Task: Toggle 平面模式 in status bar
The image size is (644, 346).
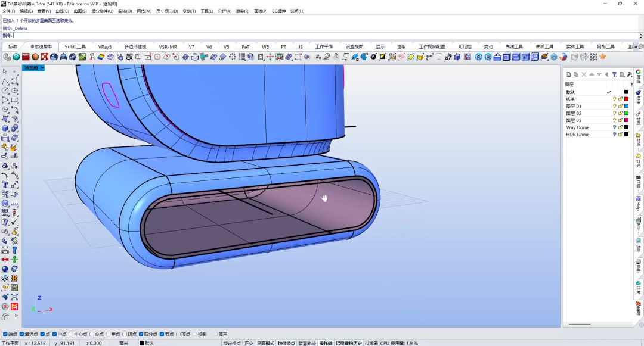Action: (x=265, y=343)
